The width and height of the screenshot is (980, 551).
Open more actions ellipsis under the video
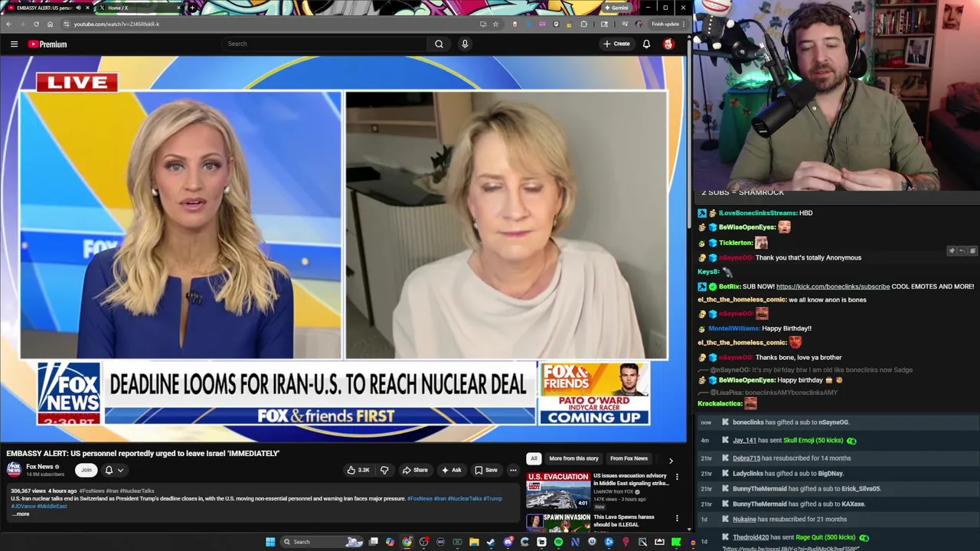pyautogui.click(x=513, y=470)
